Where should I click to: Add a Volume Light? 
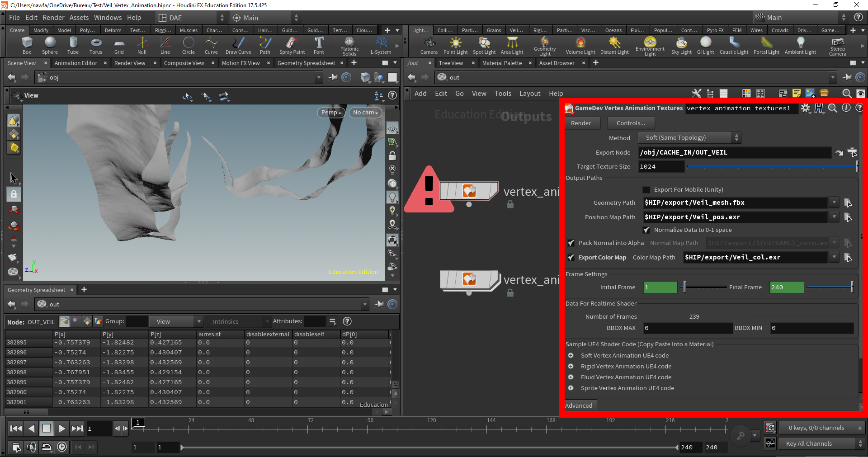point(580,46)
